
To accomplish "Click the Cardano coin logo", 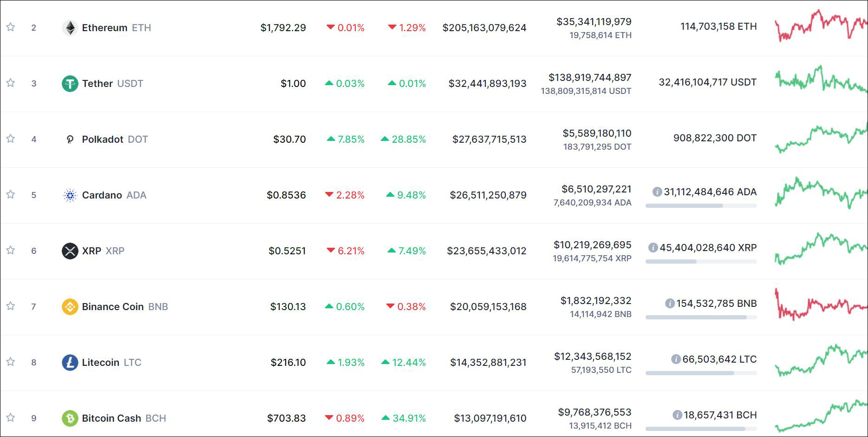I will [70, 195].
